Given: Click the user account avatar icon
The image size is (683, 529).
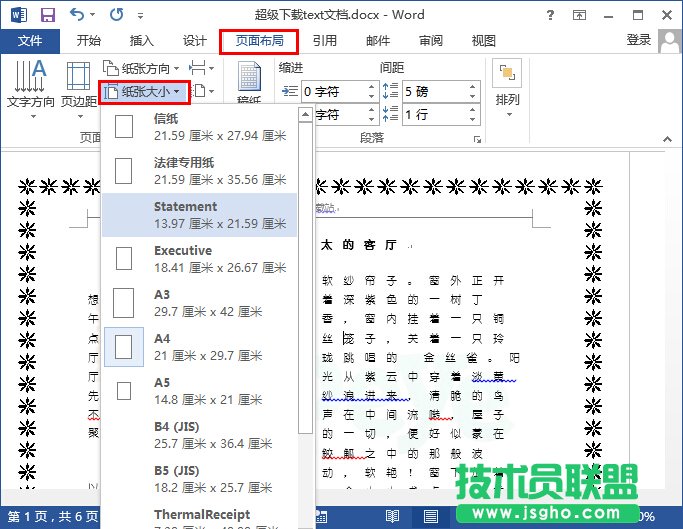Looking at the screenshot, I should tap(669, 41).
